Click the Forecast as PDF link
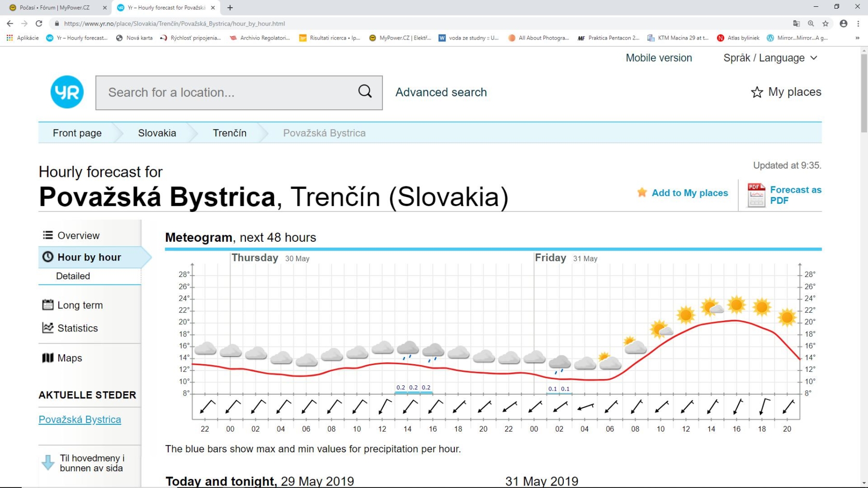868x488 pixels. point(796,195)
